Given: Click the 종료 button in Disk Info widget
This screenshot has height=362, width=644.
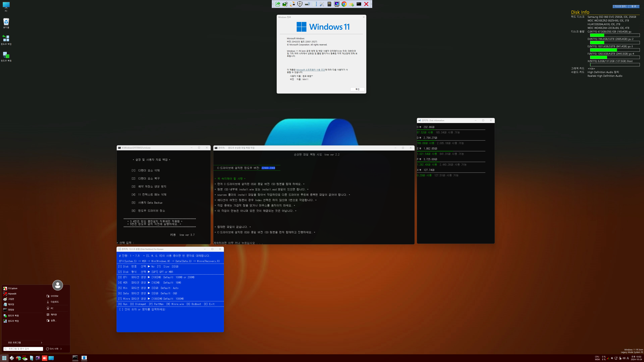Looking at the screenshot, I should click(x=634, y=7).
